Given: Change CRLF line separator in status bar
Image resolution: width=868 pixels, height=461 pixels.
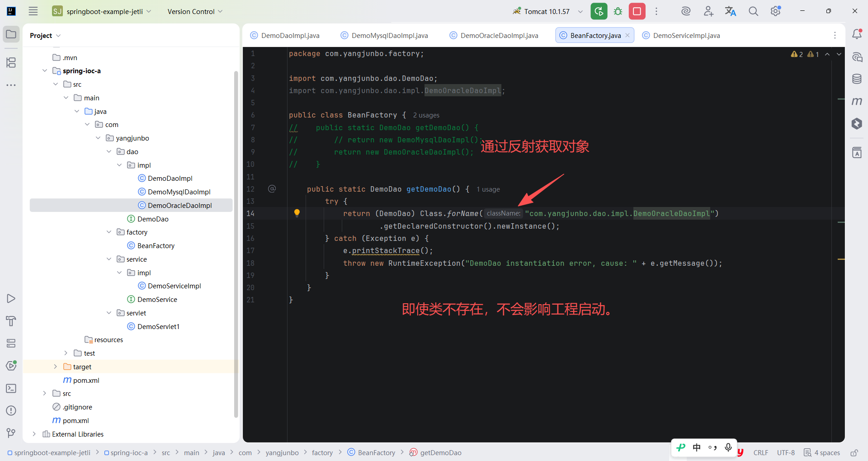Looking at the screenshot, I should [x=760, y=452].
